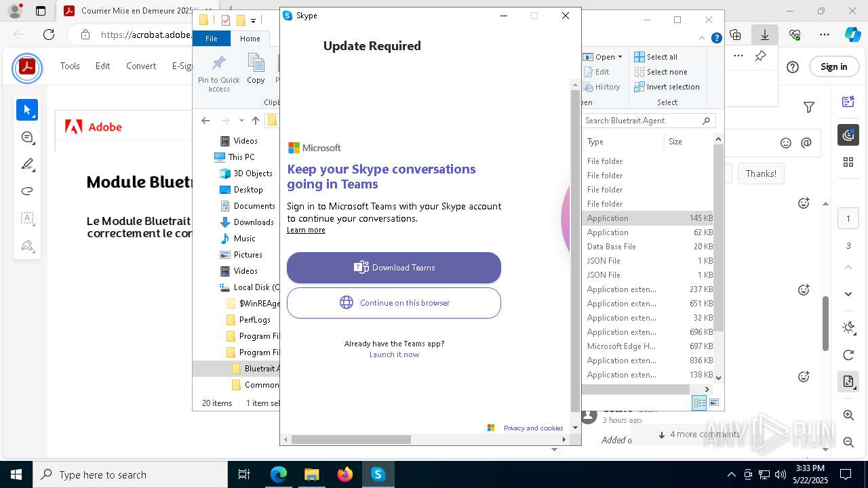Zoom in on the Acrobat document

click(848, 415)
